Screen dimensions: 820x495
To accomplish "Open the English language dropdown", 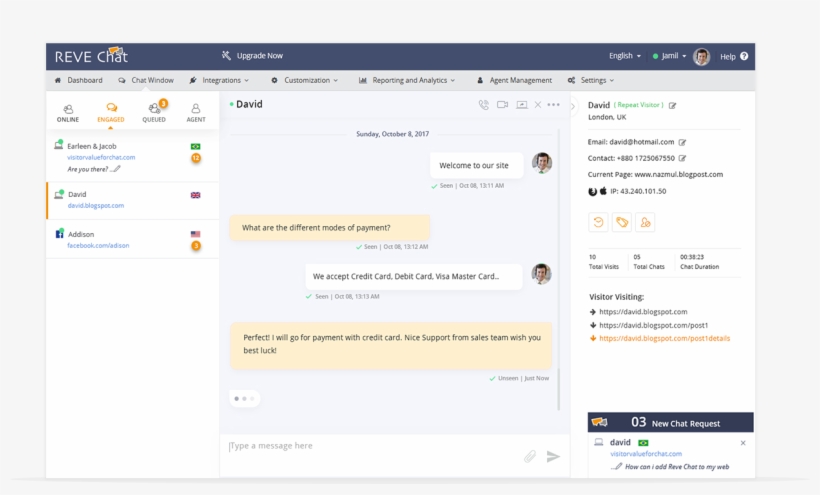I will [x=624, y=55].
